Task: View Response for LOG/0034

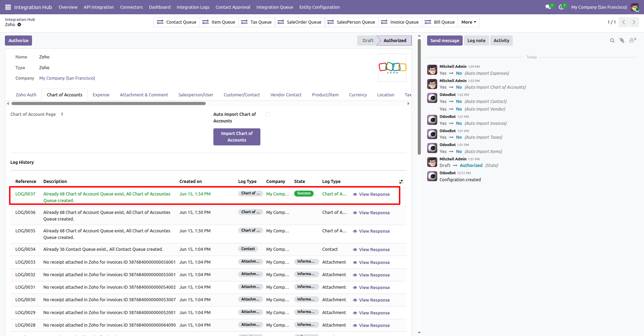Action: [371, 250]
